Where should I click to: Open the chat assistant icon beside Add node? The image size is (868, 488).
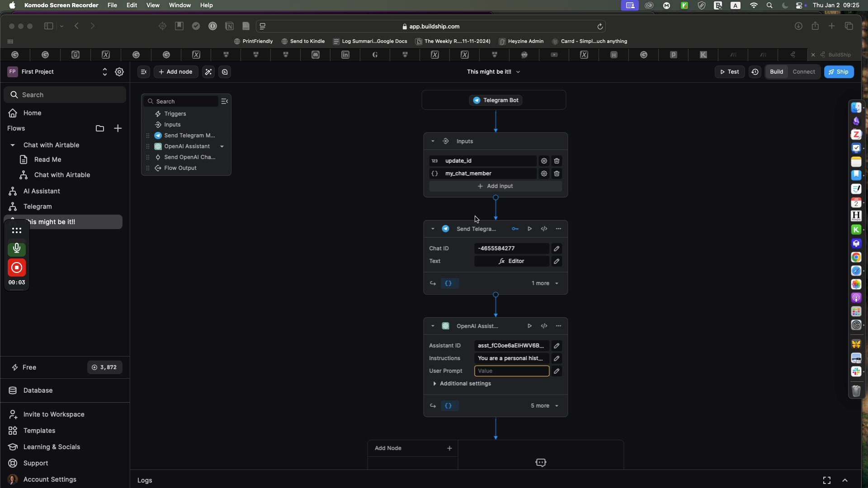[x=225, y=72]
